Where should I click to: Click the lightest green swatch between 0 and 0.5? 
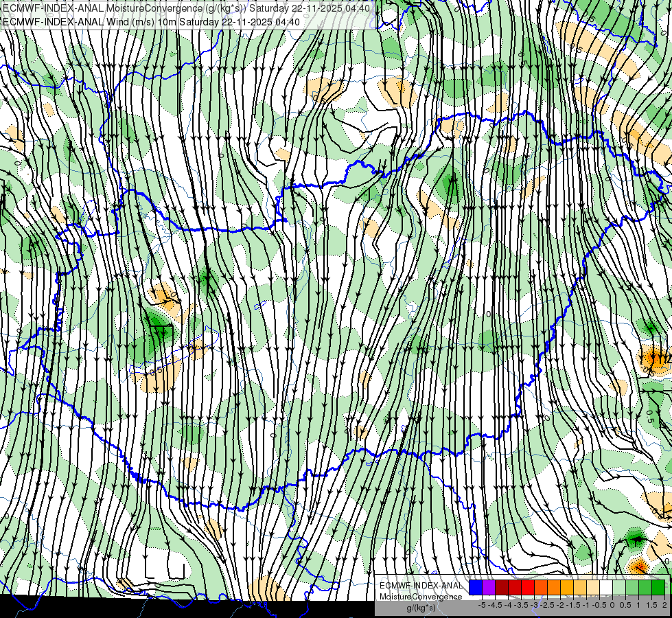point(619,587)
